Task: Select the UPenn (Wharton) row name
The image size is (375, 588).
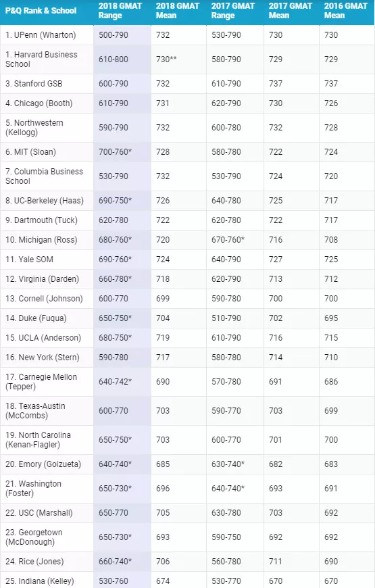Action: (x=41, y=35)
